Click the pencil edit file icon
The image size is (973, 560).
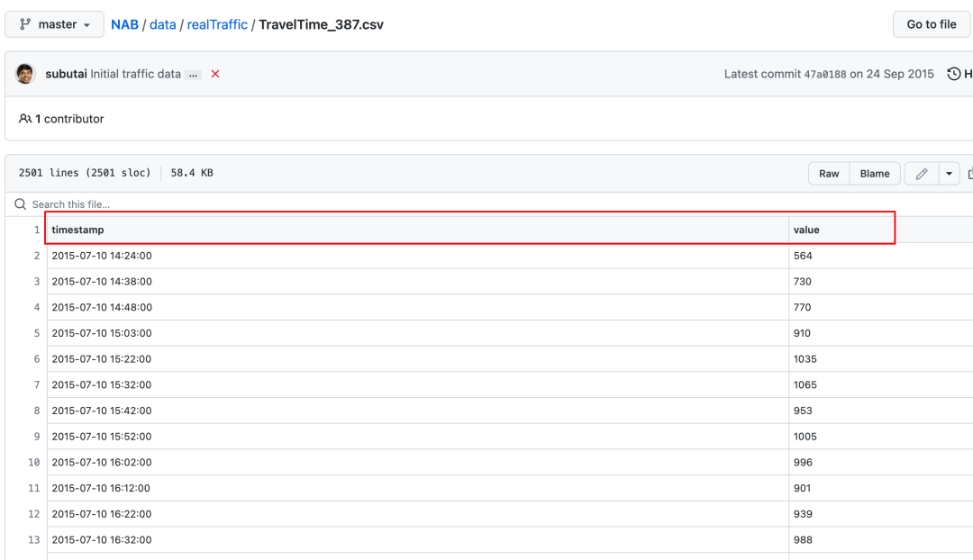pos(921,174)
